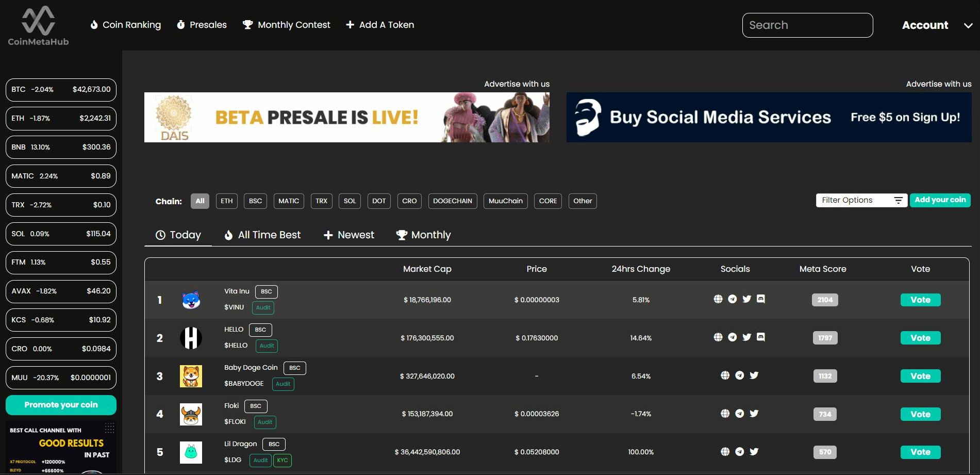
Task: Open Vita Inu website globe icon
Action: coord(718,299)
